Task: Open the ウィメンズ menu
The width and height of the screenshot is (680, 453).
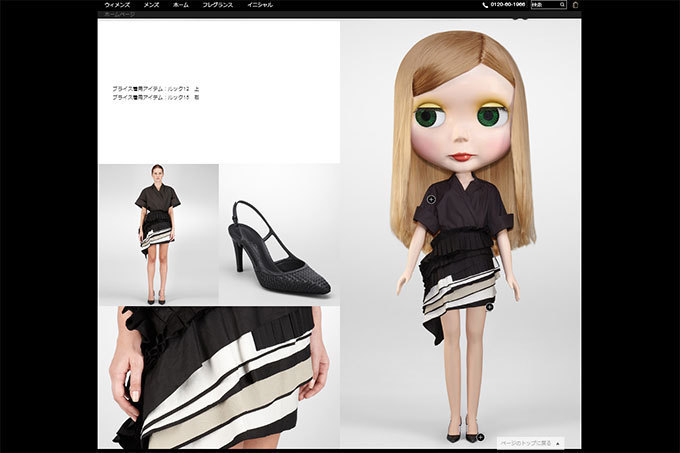Action: pyautogui.click(x=117, y=5)
